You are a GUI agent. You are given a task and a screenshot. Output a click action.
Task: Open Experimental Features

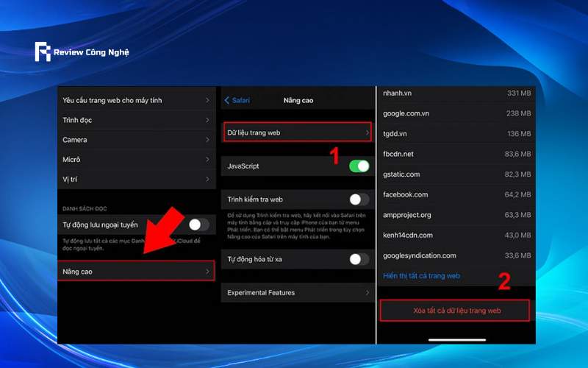(298, 292)
